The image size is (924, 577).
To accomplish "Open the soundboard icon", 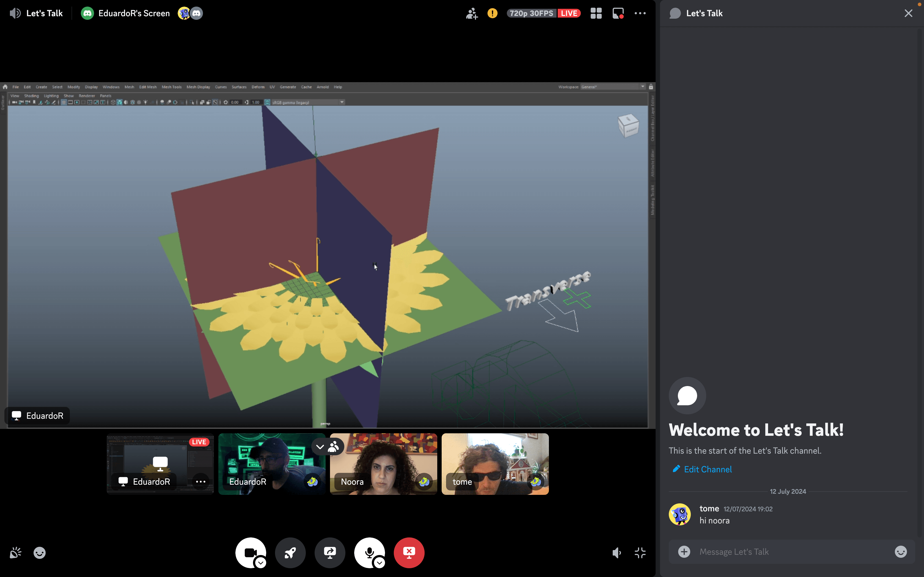I will pyautogui.click(x=16, y=553).
